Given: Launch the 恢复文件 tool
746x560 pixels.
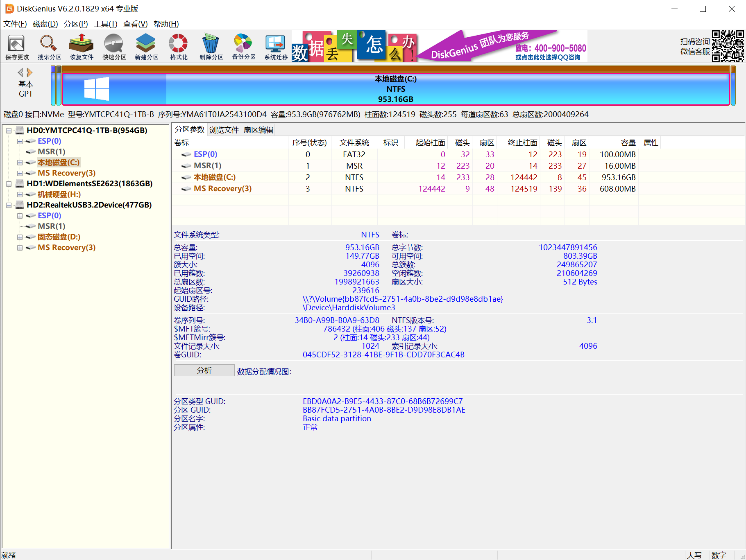Looking at the screenshot, I should 82,47.
